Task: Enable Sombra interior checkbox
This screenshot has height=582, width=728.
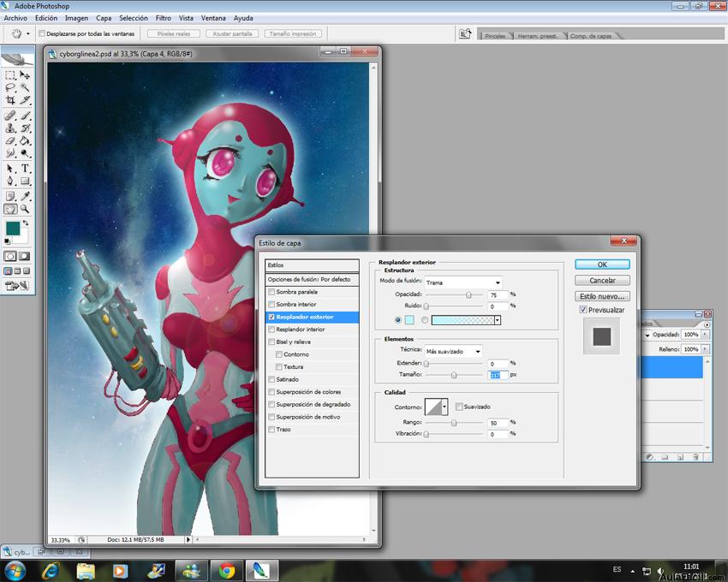Action: pos(272,305)
